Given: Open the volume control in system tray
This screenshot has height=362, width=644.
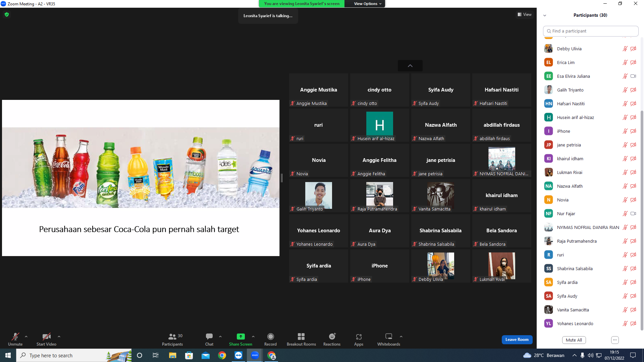Looking at the screenshot, I should (590, 355).
